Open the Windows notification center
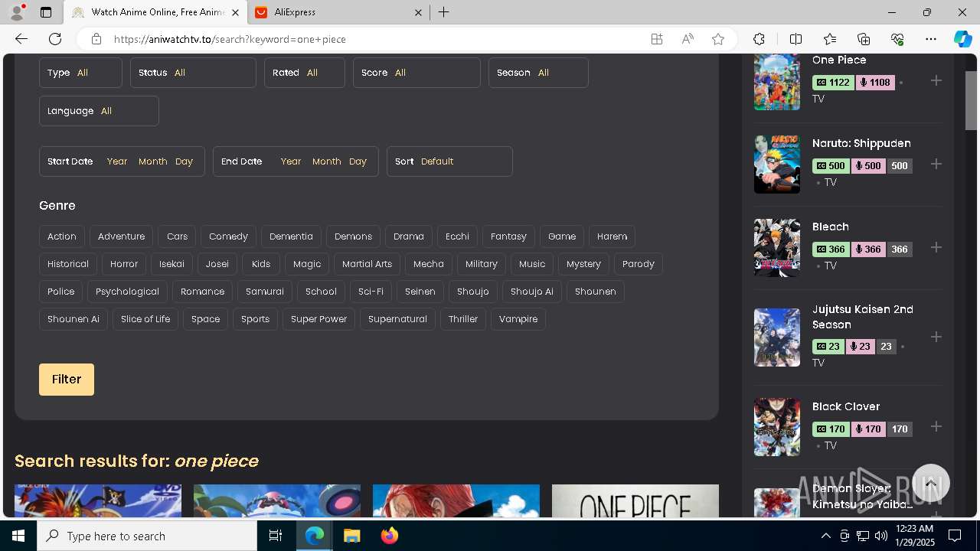 click(955, 536)
